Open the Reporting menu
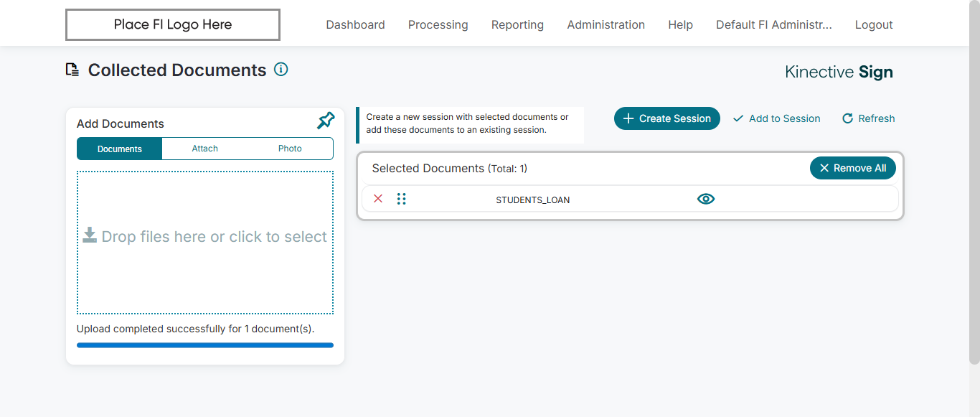980x417 pixels. pos(517,25)
